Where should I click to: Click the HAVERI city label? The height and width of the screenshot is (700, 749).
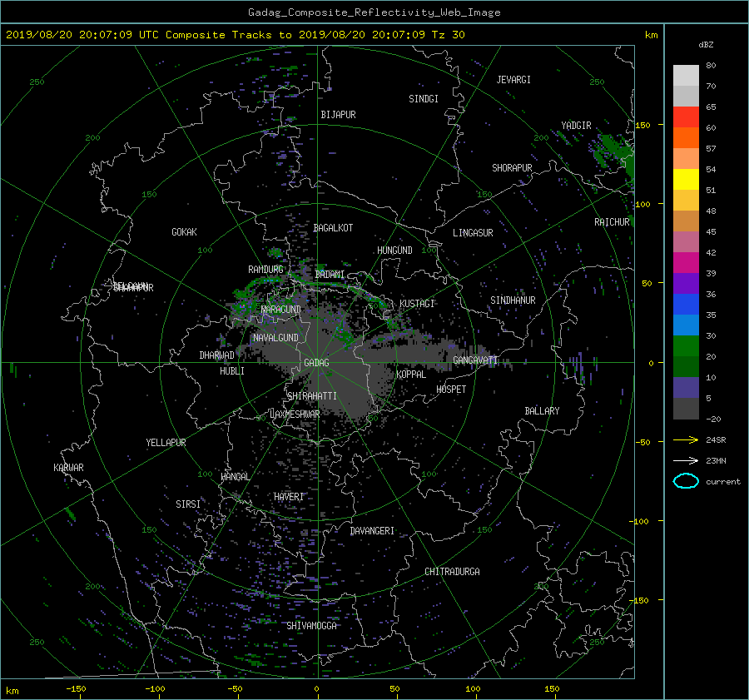coord(289,497)
